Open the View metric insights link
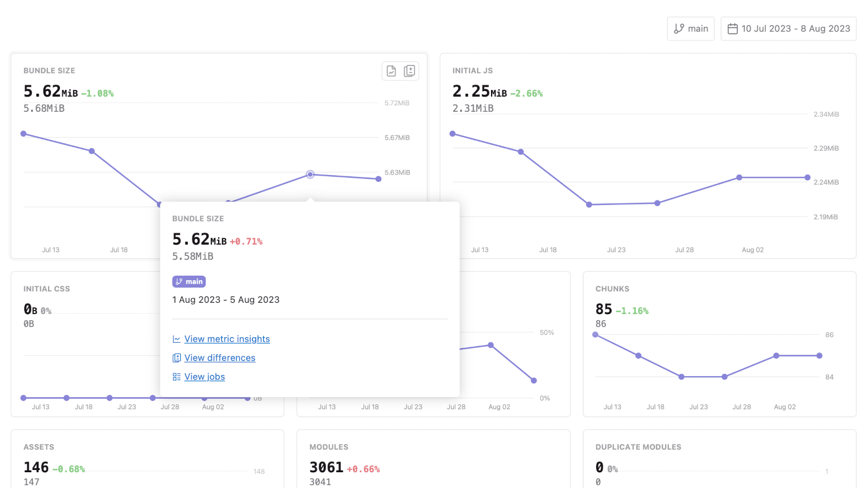The image size is (868, 488). tap(227, 339)
